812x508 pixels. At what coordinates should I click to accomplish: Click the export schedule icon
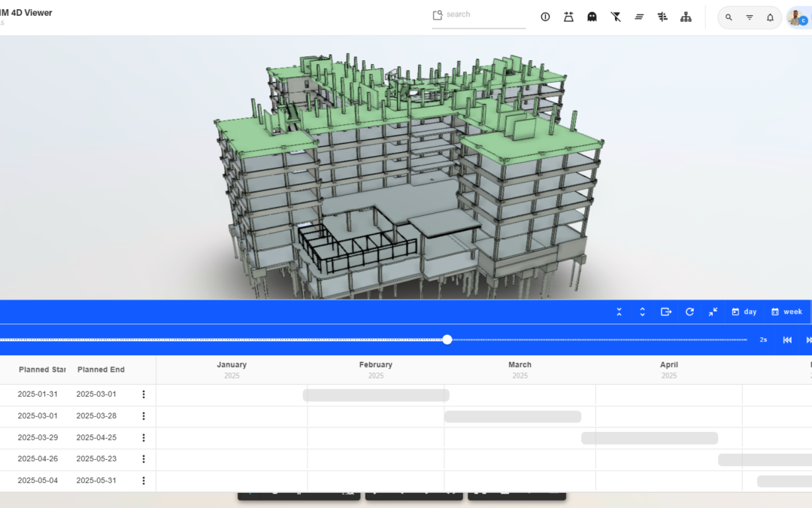click(x=666, y=312)
